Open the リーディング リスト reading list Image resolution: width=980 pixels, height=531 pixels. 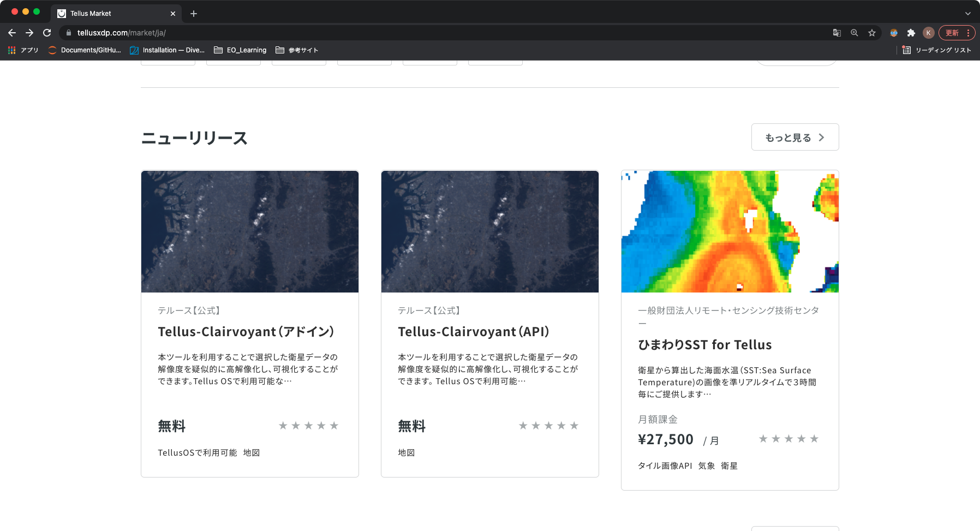click(x=937, y=50)
